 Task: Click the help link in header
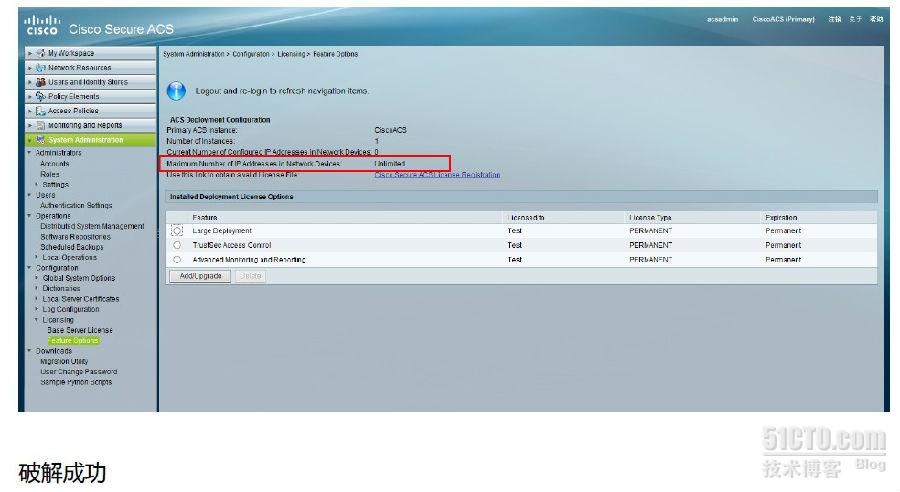point(876,20)
